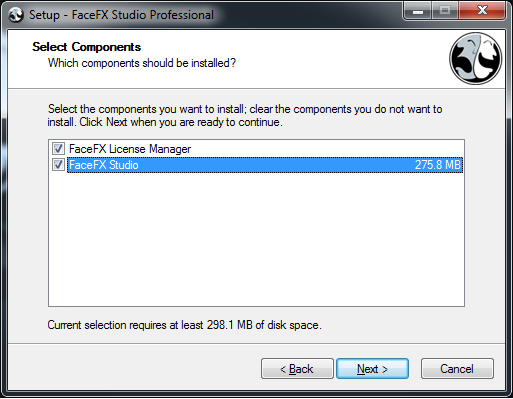513x399 pixels.
Task: Click the 'Select the components you want' instructions
Action: (x=245, y=116)
